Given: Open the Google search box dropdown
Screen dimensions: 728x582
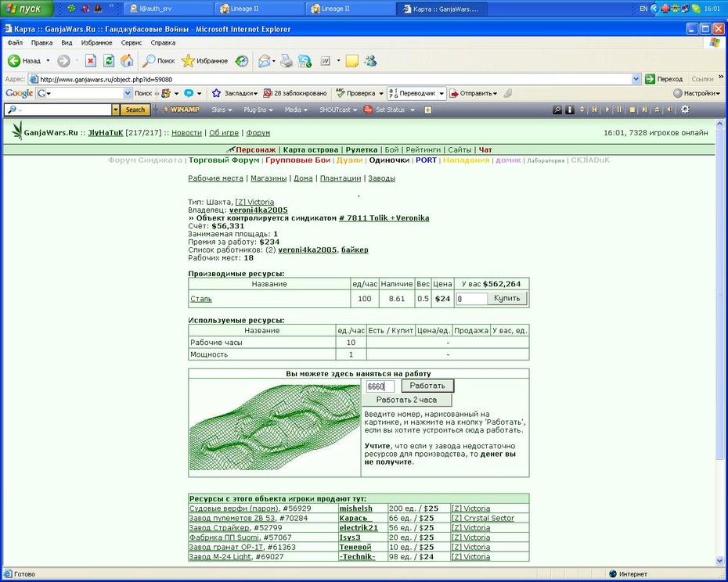Looking at the screenshot, I should coord(128,93).
